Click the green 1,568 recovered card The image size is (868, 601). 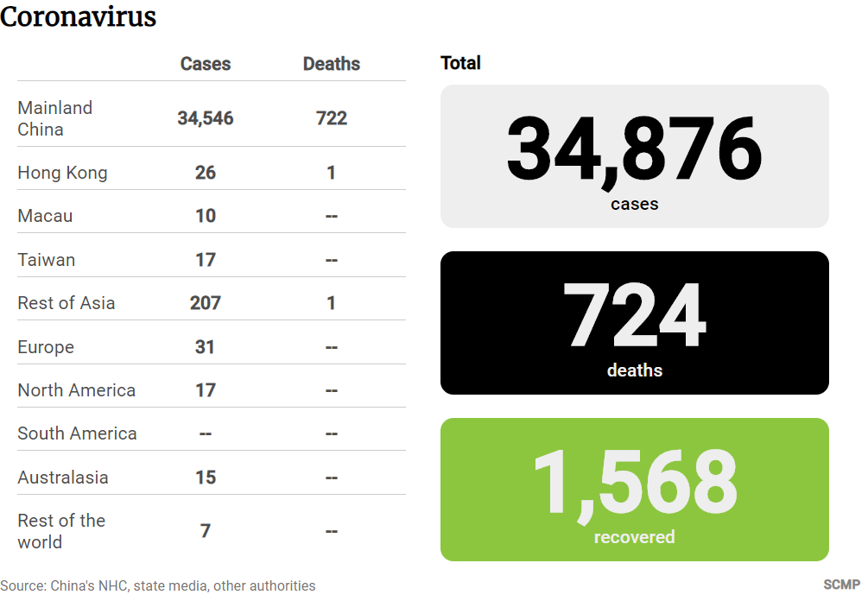(635, 490)
